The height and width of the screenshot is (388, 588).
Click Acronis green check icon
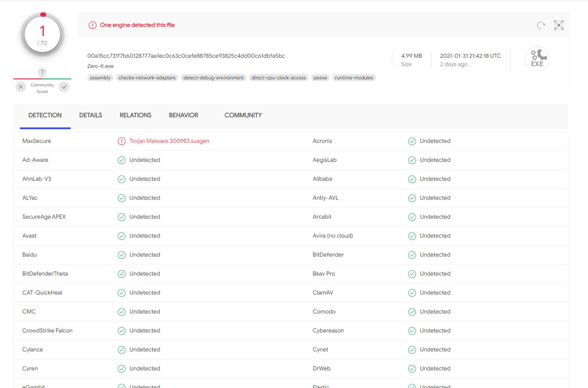tap(412, 141)
